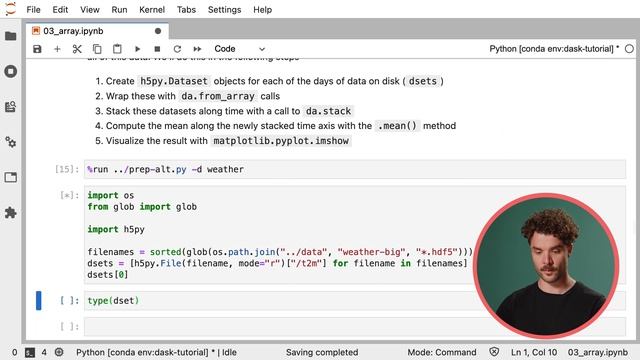640x360 pixels.
Task: Click the terminal count icon in status bar
Action: click(29, 352)
